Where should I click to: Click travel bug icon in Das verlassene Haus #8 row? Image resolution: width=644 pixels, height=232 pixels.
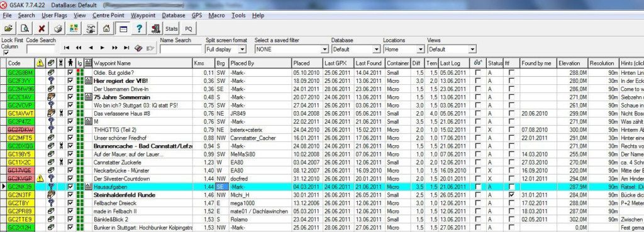61,113
